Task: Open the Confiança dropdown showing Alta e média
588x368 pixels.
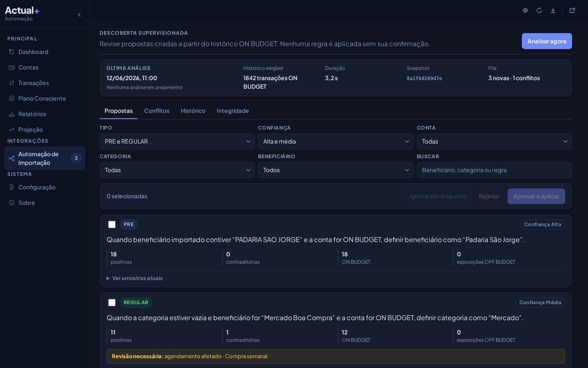Action: pyautogui.click(x=336, y=141)
